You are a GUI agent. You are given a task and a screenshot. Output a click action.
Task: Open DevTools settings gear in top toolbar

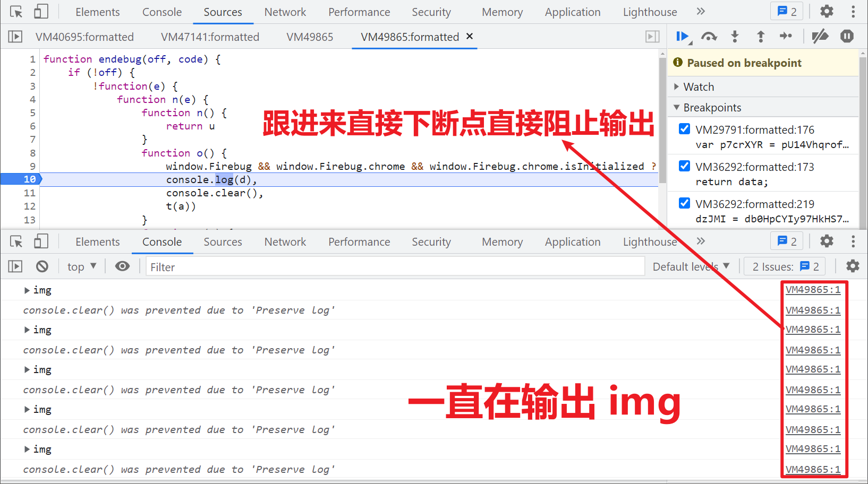click(827, 11)
